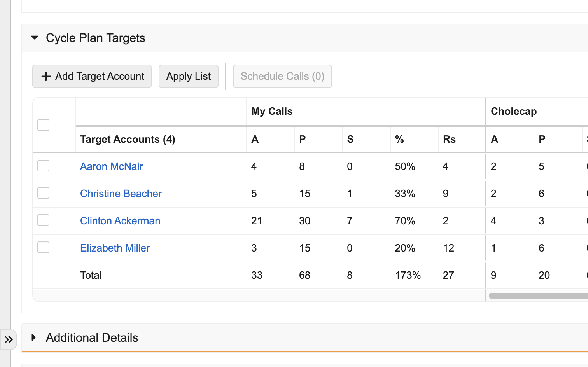Expand sidebar with double chevron icon
The width and height of the screenshot is (588, 367).
[x=9, y=340]
